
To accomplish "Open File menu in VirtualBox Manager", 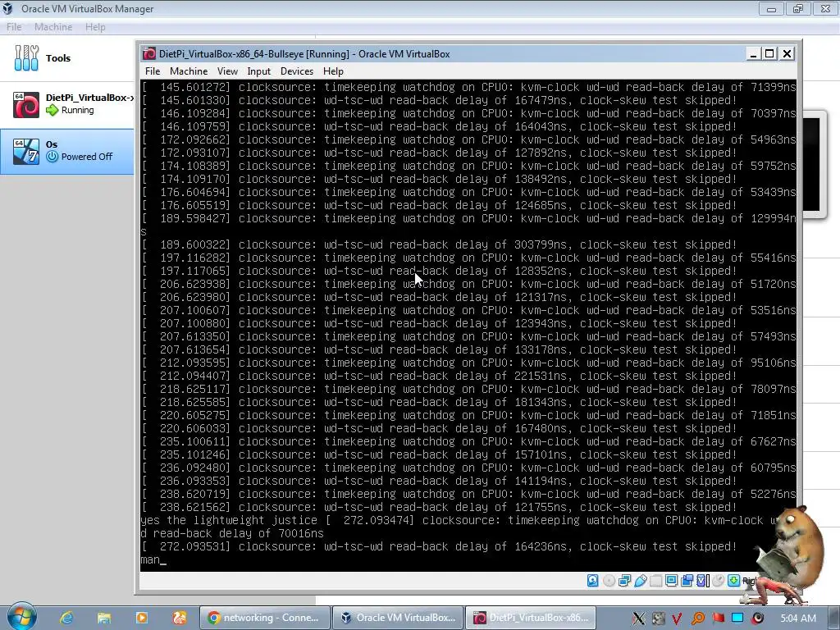I will [x=14, y=27].
